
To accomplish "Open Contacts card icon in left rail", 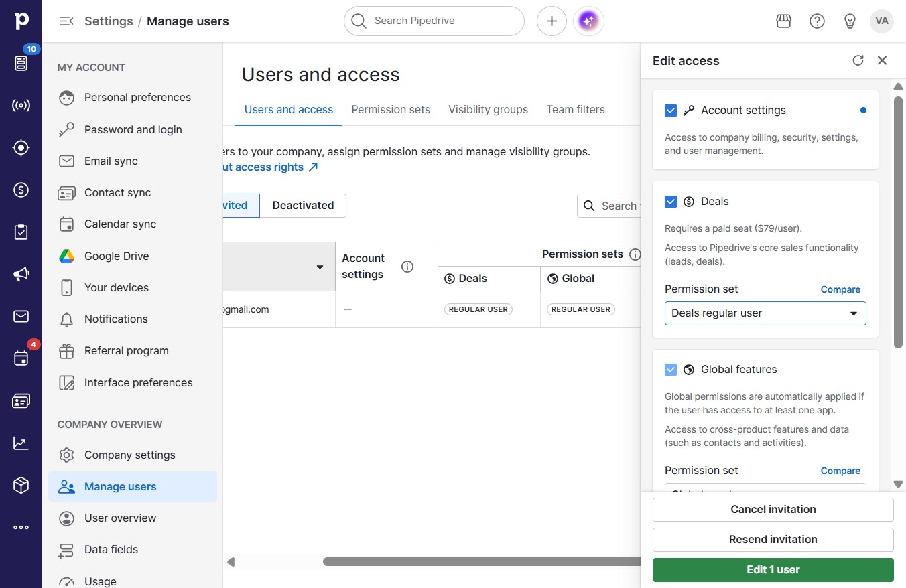I will coord(21,400).
